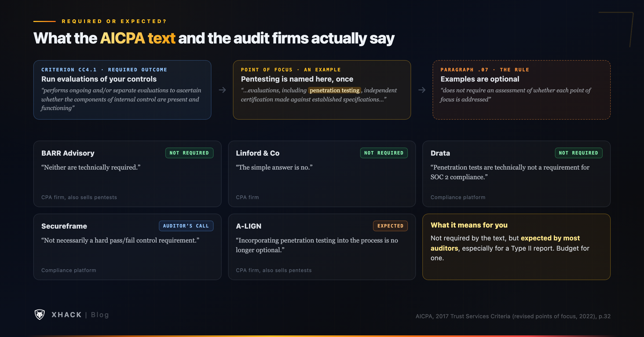Click the EXPECTED badge on A-LIGN card

390,226
